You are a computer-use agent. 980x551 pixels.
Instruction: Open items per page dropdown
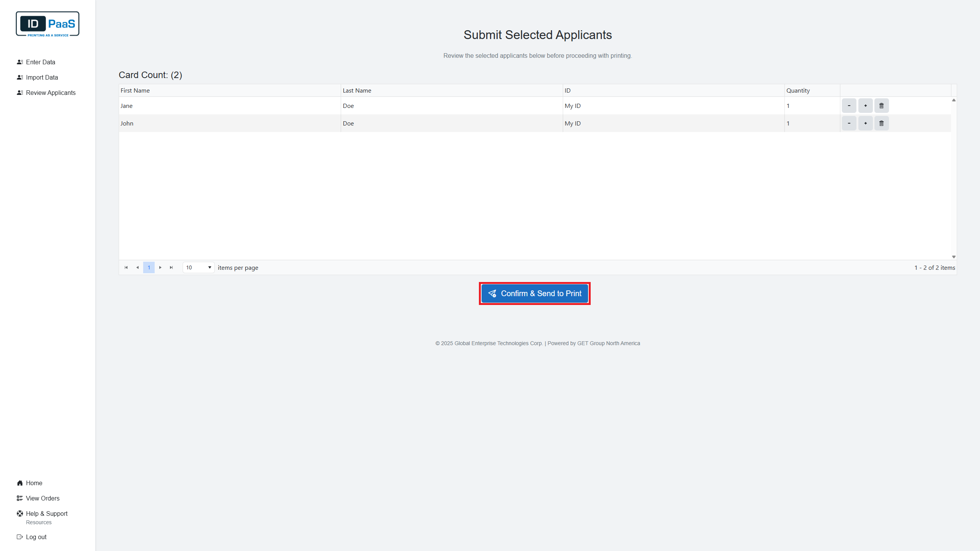(x=198, y=267)
